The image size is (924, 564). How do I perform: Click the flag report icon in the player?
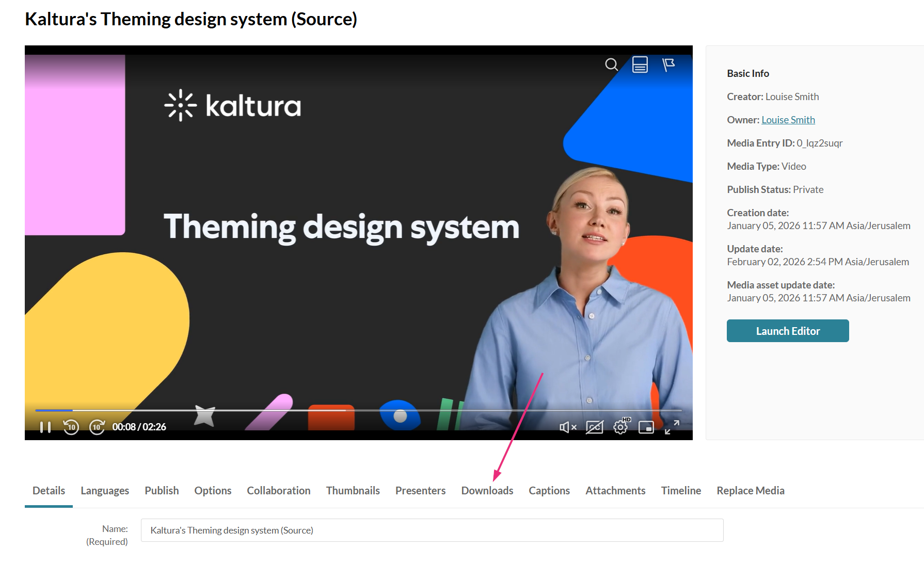[668, 65]
